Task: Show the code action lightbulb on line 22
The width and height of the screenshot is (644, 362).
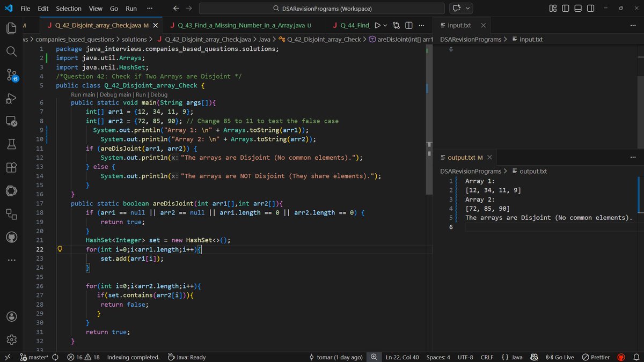Action: click(60, 249)
